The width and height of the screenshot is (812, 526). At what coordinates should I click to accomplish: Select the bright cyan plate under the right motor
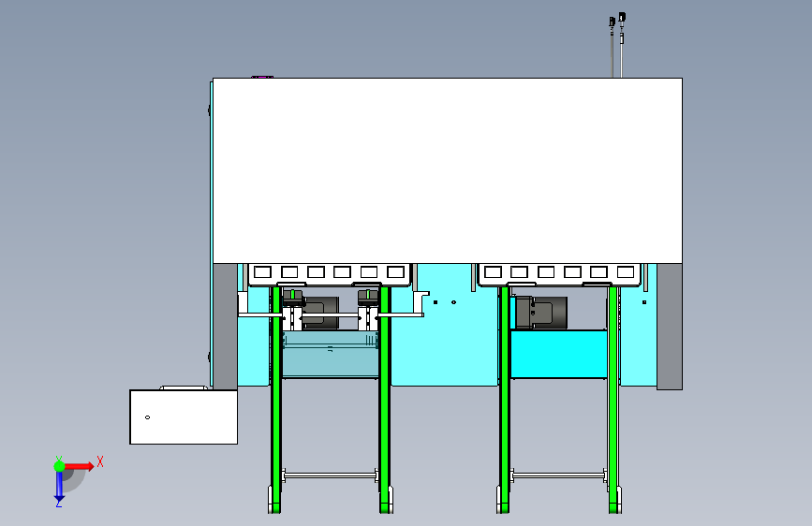pos(559,354)
